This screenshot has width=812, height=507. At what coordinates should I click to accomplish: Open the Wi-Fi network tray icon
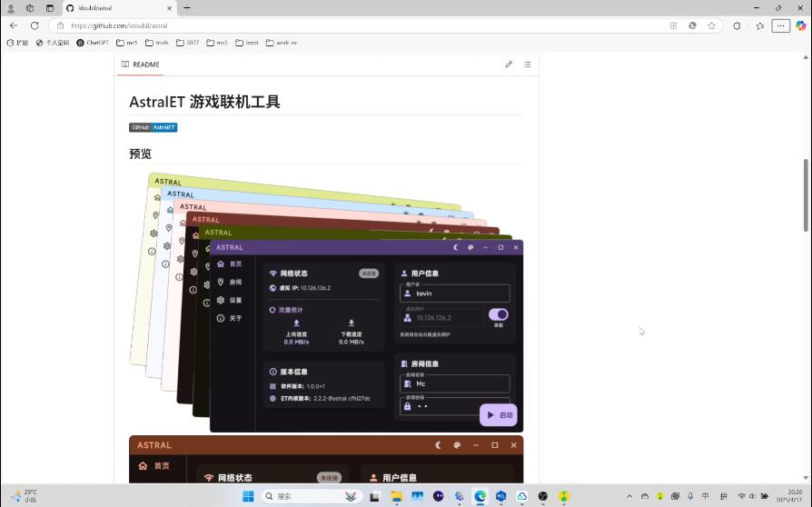pos(741,496)
